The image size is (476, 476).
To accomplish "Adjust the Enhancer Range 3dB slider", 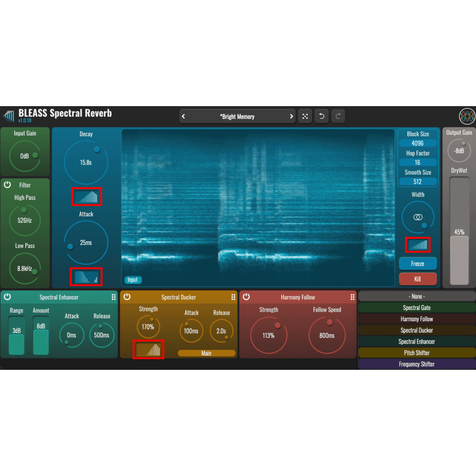I will 16,336.
